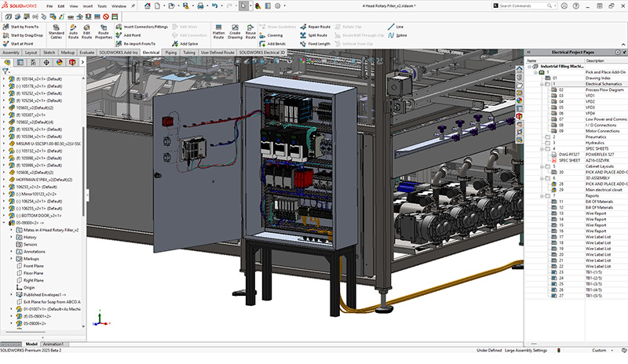Click the user login profile icon
This screenshot has width=628, height=364.
[564, 5]
